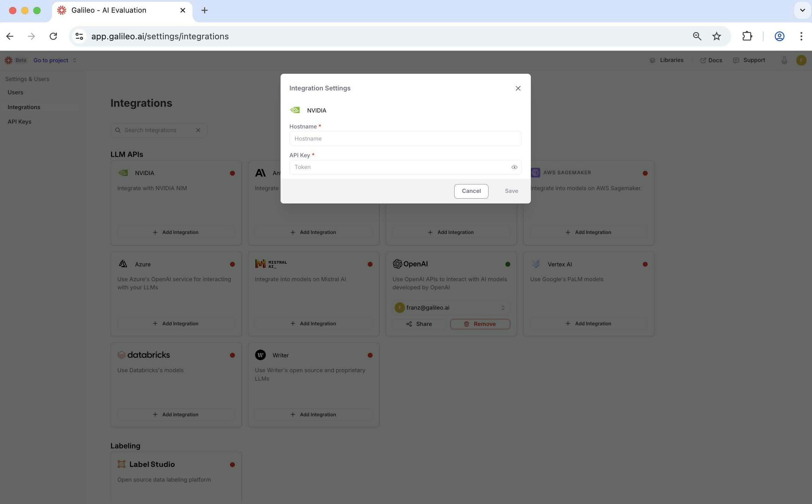Click the Hostname input field

tap(405, 139)
